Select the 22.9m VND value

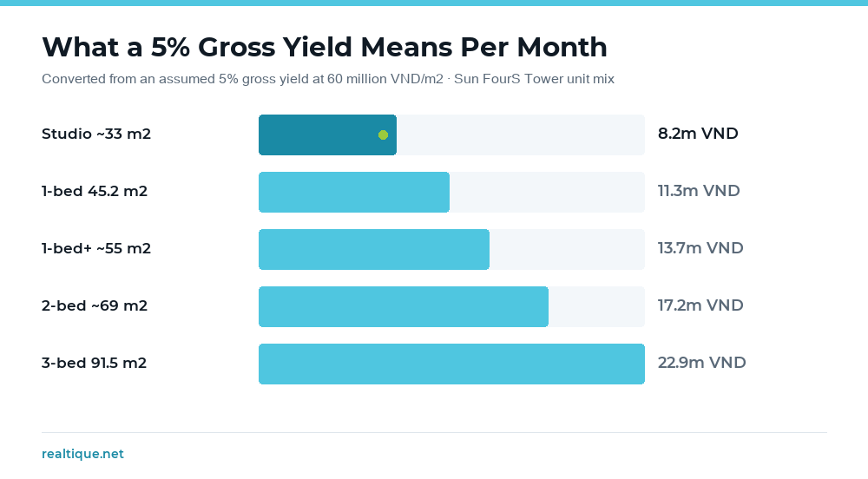click(x=702, y=363)
